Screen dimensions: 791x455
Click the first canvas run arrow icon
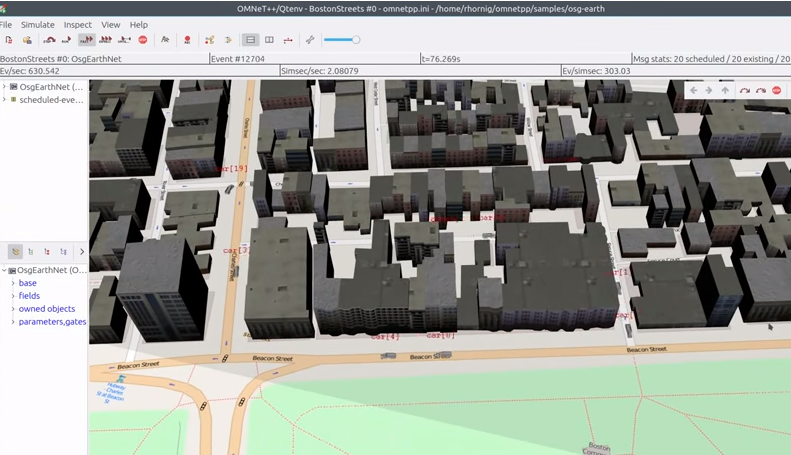pos(745,90)
